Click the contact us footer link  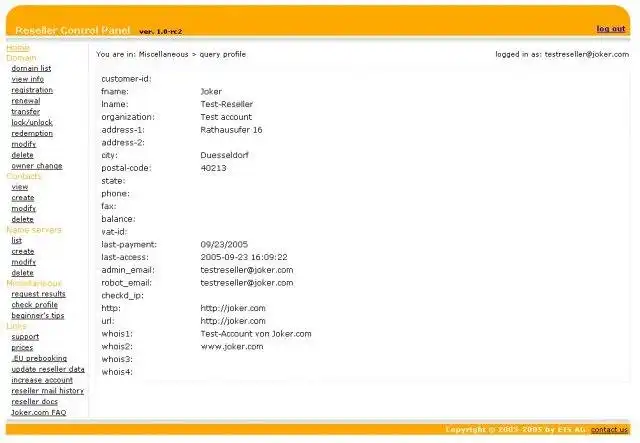[x=609, y=430]
